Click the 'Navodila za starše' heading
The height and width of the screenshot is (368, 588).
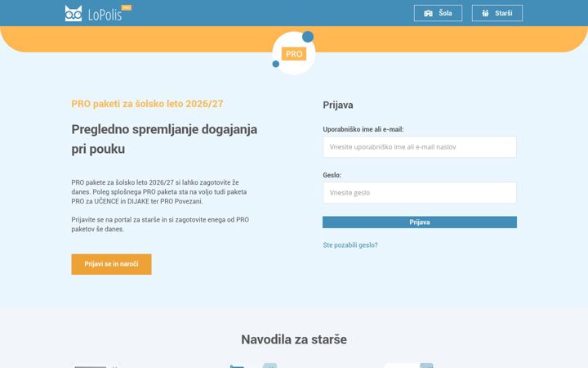pyautogui.click(x=294, y=339)
